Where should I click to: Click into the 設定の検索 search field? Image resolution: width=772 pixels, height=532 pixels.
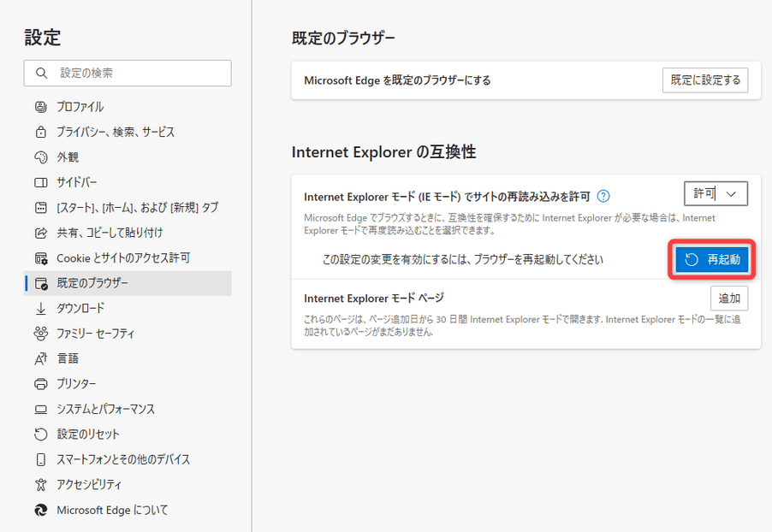128,74
